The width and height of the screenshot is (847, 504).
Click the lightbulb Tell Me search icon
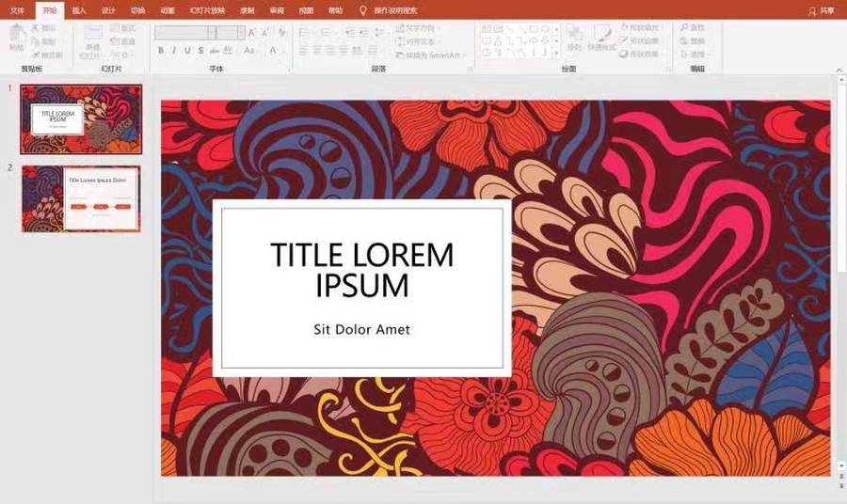(x=363, y=10)
